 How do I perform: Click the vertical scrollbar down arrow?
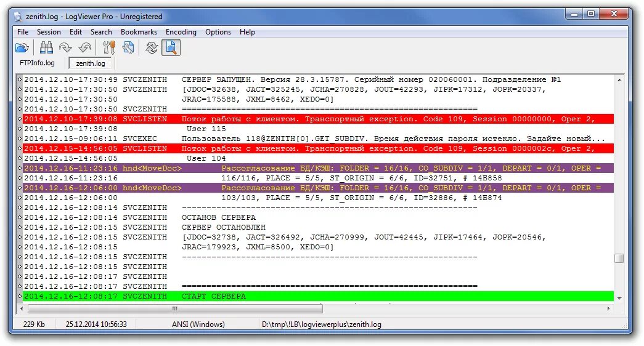[x=619, y=299]
